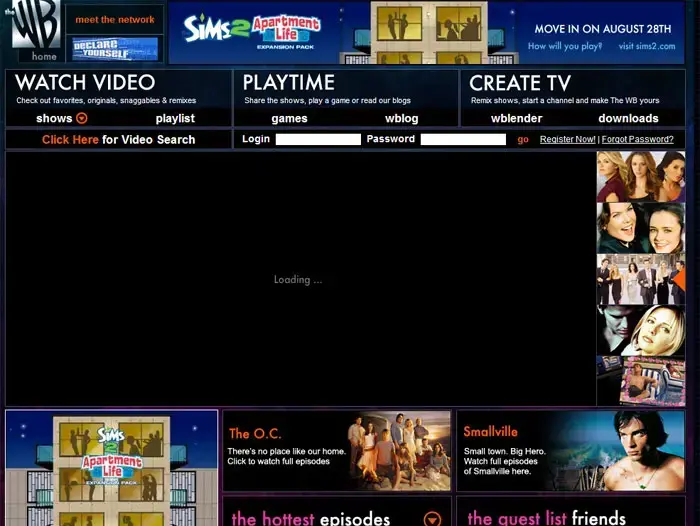The height and width of the screenshot is (526, 700).
Task: Open the Register Now! link
Action: tap(567, 139)
